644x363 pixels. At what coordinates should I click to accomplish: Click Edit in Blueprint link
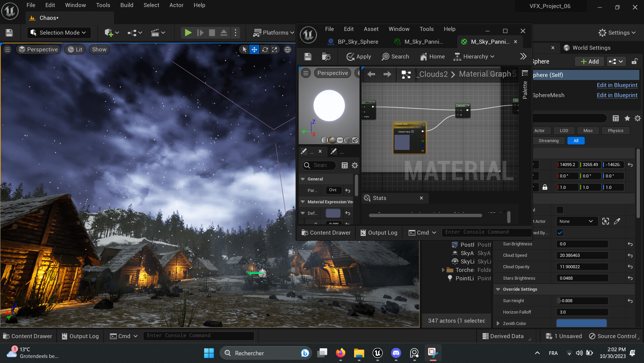click(617, 85)
